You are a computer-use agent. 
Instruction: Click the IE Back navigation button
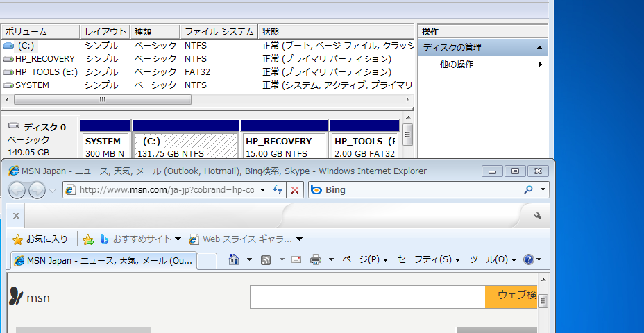coord(17,190)
